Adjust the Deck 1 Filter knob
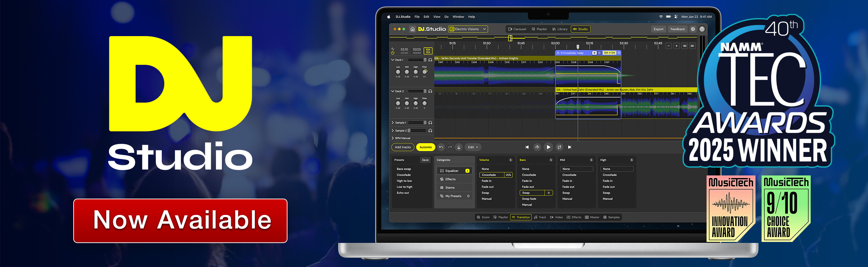Viewport: 868px width, 267px height. pos(424,72)
